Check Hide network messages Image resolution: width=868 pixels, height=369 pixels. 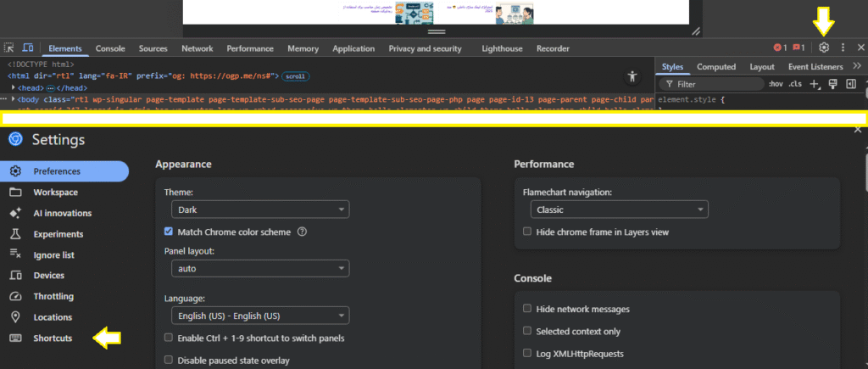tap(527, 309)
